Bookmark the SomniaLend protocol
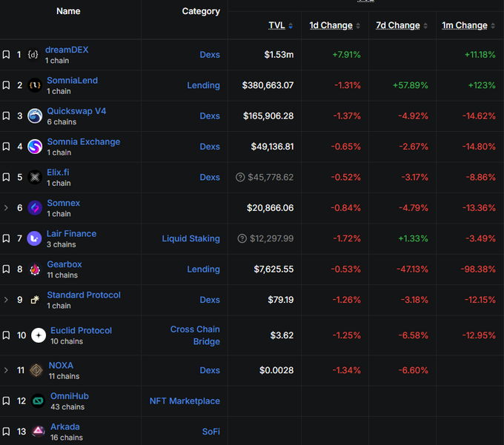504x445 pixels. (6, 85)
